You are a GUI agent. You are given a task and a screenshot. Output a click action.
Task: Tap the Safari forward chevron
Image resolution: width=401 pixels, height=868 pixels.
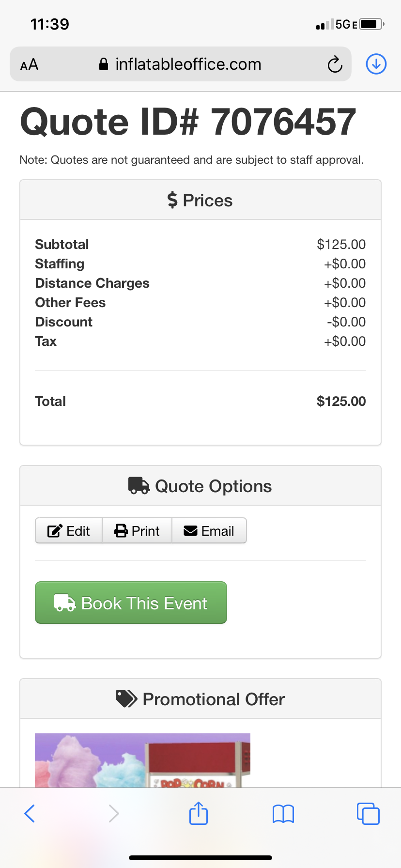[x=114, y=813]
